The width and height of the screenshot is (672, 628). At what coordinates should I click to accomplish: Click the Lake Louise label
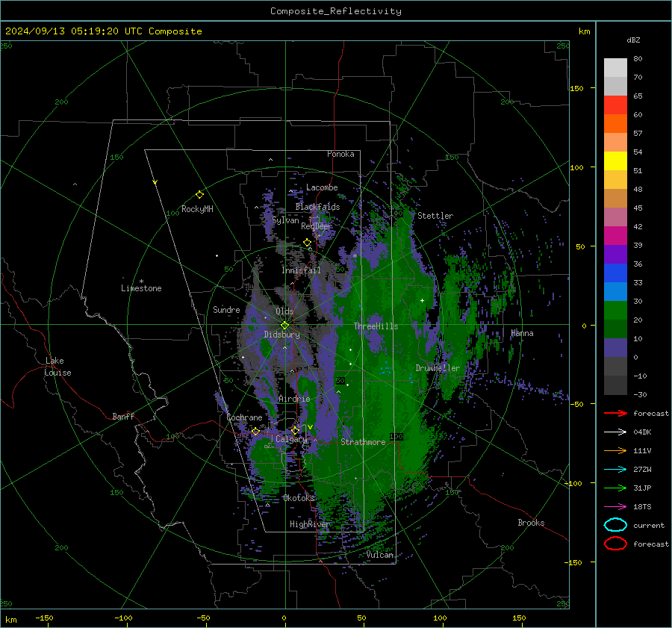pos(57,367)
